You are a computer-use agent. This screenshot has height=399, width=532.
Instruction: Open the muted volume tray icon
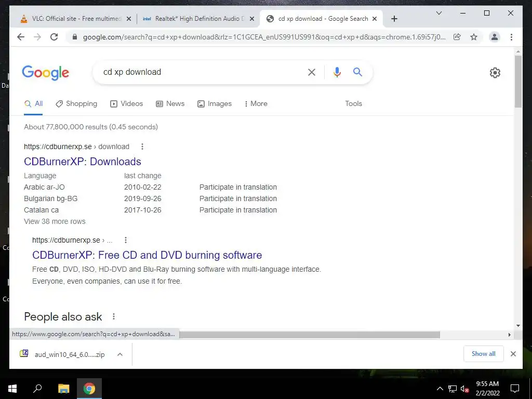pos(465,389)
